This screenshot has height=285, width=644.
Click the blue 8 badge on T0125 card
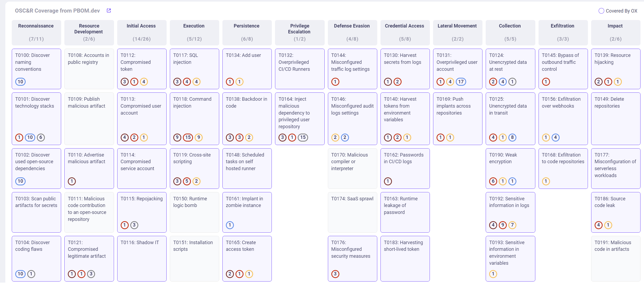coord(512,138)
